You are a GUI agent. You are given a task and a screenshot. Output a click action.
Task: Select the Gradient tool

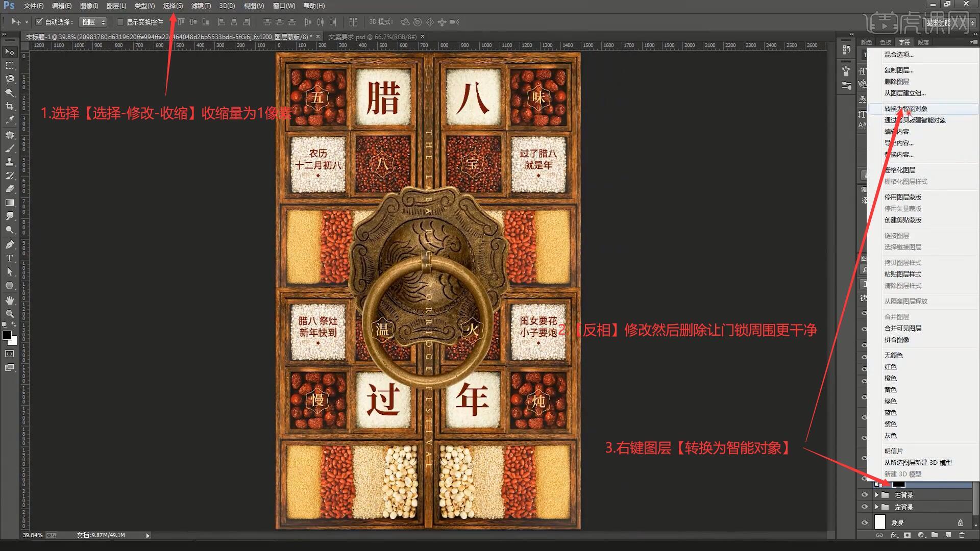click(x=10, y=203)
